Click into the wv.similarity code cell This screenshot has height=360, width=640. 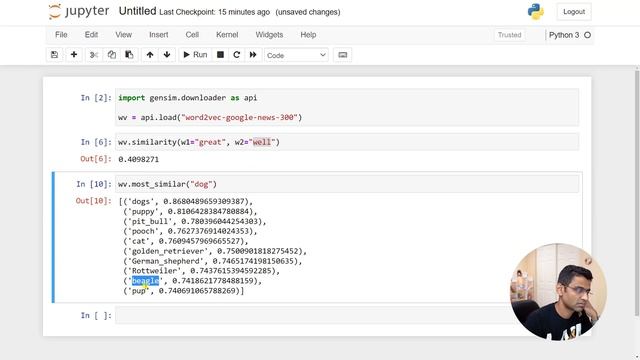coord(347,142)
